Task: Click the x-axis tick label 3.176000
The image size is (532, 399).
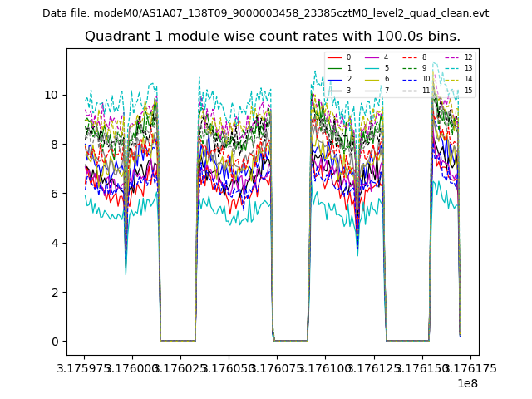Action: pos(132,368)
